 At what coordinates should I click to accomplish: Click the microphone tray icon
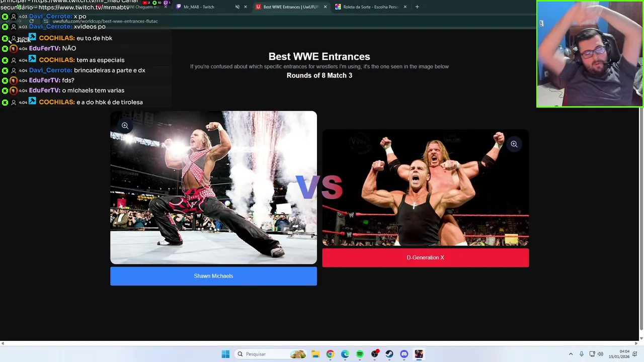click(x=582, y=354)
